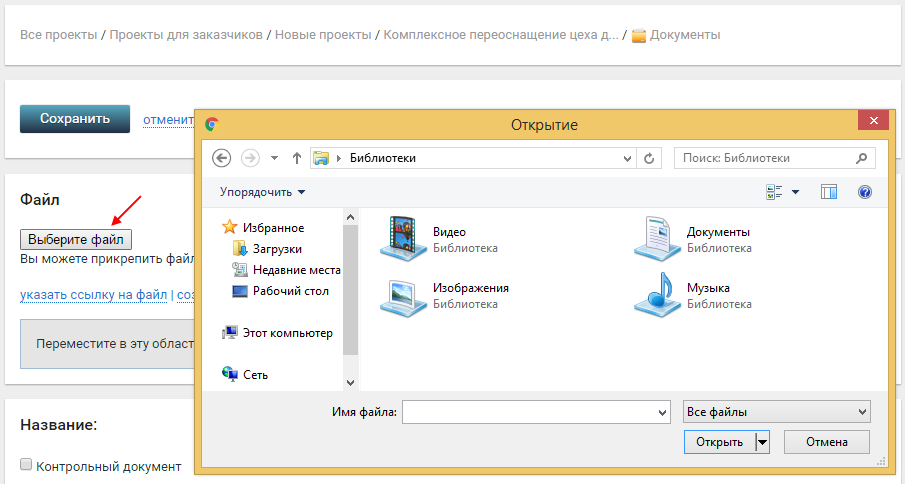The height and width of the screenshot is (484, 905).
Task: Click the Библиотеки address path segment
Action: pos(383,158)
